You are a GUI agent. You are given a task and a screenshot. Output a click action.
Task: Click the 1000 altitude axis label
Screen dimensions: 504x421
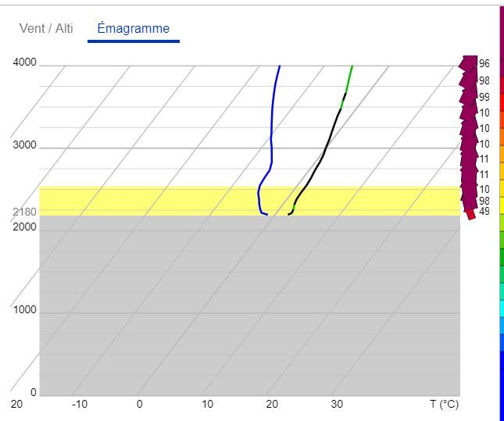click(24, 310)
